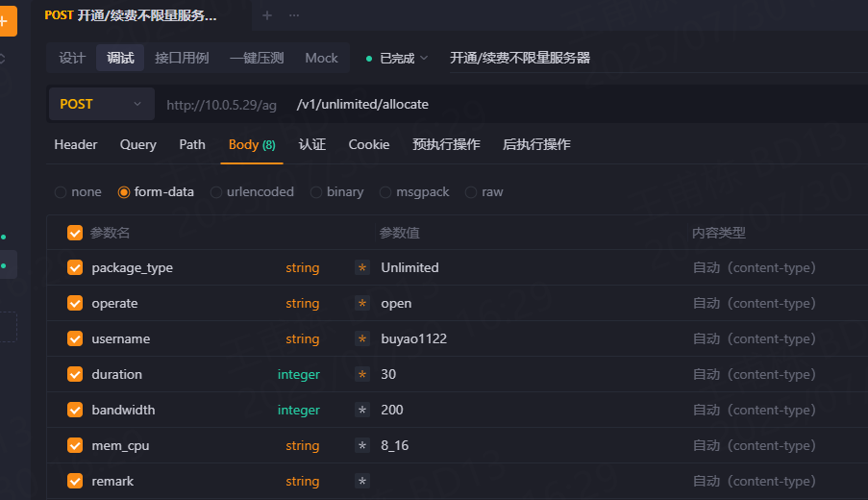This screenshot has height=500, width=868.
Task: Open content-type selector for package_type row
Action: (754, 268)
